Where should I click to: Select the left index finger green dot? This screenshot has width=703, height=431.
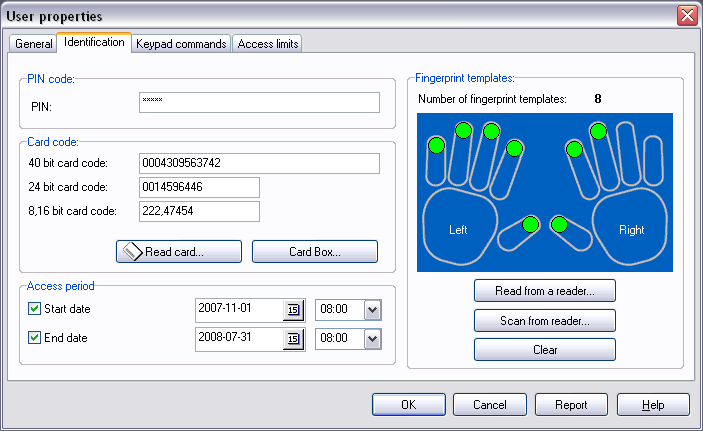514,149
